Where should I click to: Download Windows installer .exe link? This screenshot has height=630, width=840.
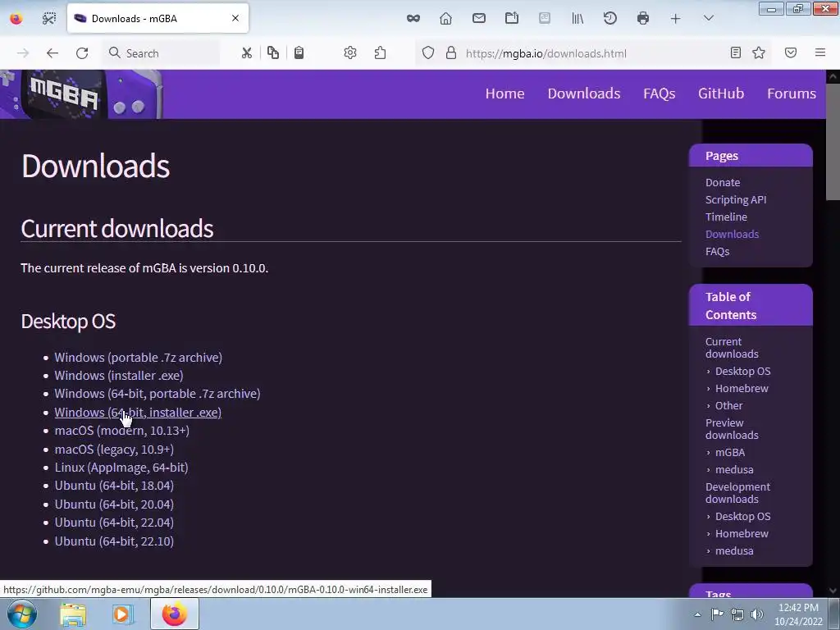click(119, 376)
